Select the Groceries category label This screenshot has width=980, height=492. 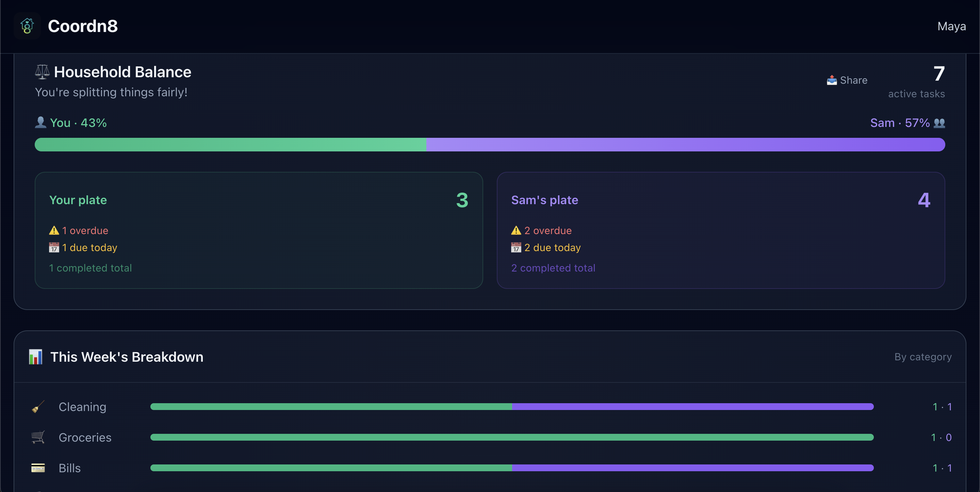click(85, 437)
